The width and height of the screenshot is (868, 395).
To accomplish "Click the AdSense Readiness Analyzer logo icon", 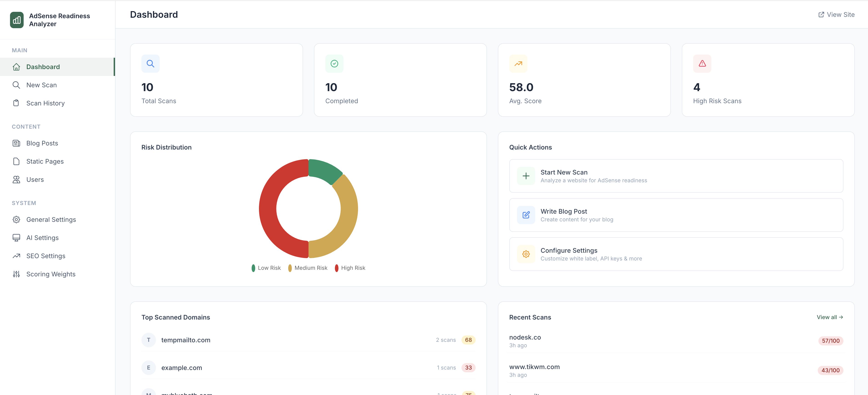I will click(x=17, y=20).
